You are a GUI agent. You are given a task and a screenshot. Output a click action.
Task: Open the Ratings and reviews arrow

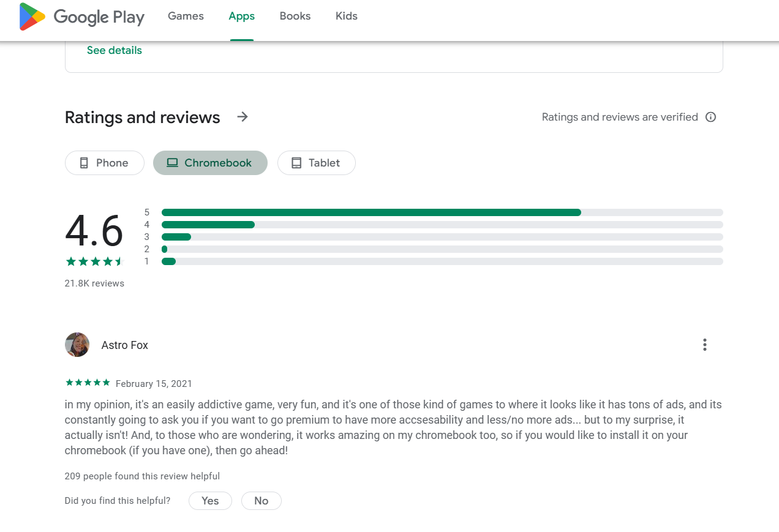(243, 116)
